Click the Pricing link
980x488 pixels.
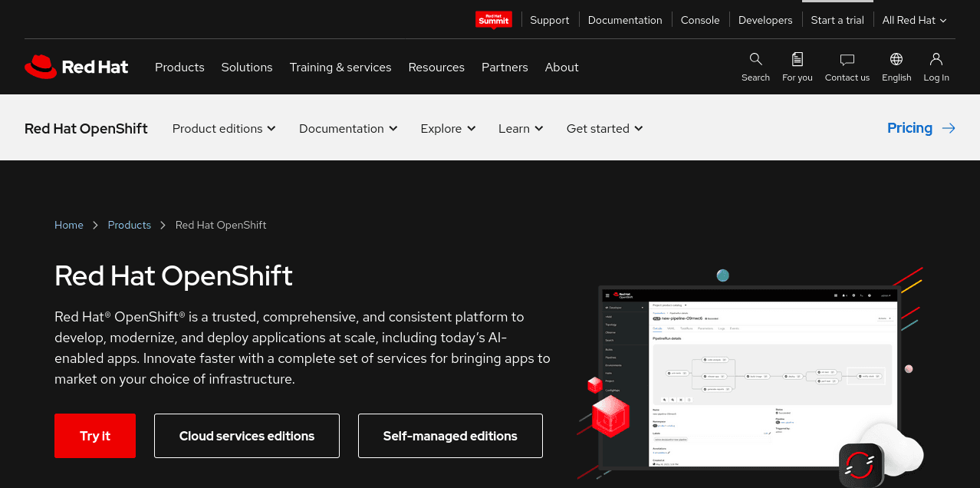tap(909, 128)
